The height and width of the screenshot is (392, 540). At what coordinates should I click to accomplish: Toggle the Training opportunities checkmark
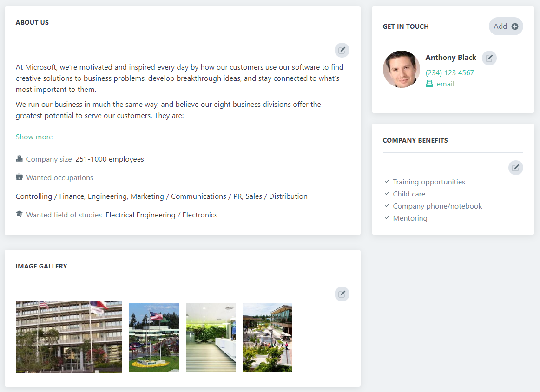coord(386,182)
